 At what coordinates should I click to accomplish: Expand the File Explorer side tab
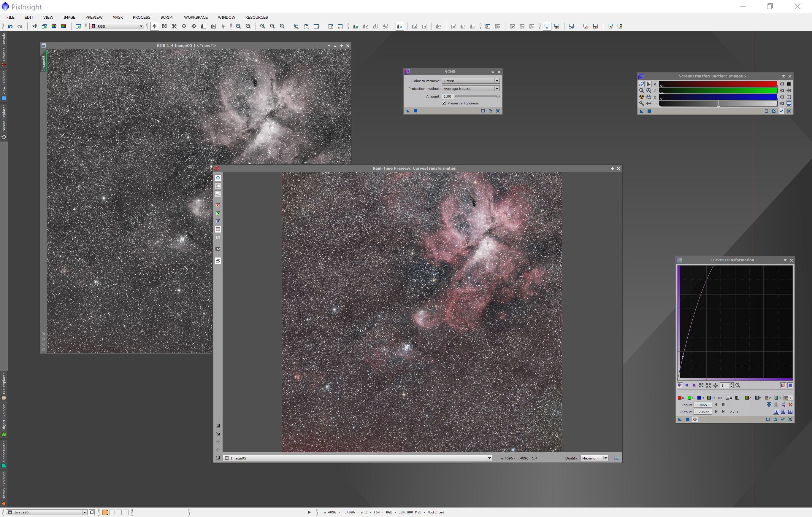(4, 386)
